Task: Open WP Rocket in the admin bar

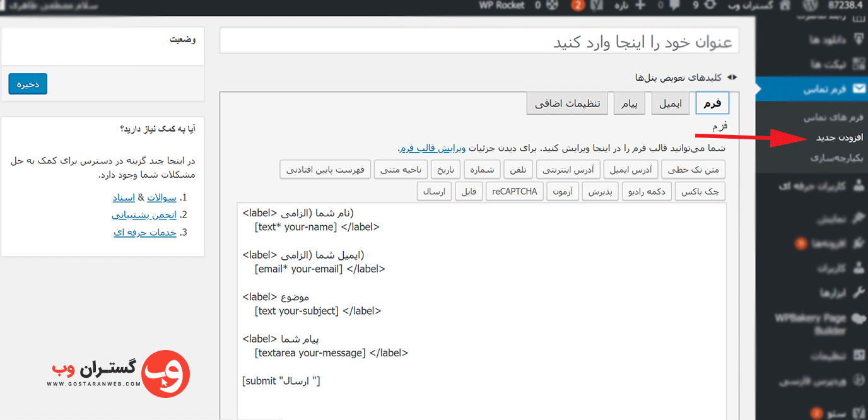Action: tap(501, 6)
